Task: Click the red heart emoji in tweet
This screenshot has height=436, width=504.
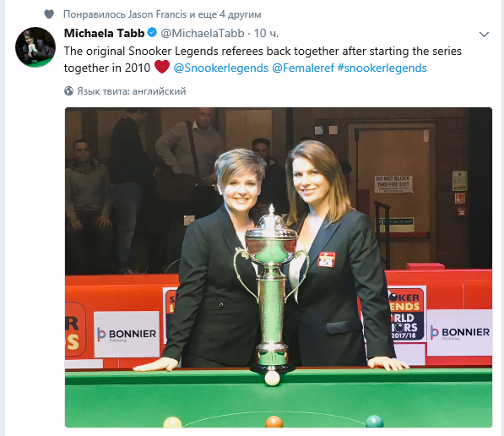Action: pyautogui.click(x=162, y=67)
